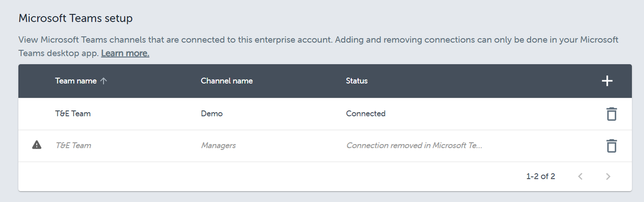Image resolution: width=644 pixels, height=202 pixels.
Task: Select the Connected status cell
Action: click(x=366, y=114)
